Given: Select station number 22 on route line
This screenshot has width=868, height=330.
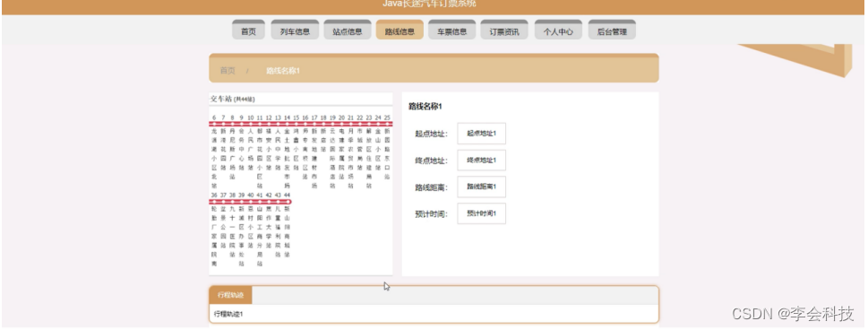Looking at the screenshot, I should [360, 117].
